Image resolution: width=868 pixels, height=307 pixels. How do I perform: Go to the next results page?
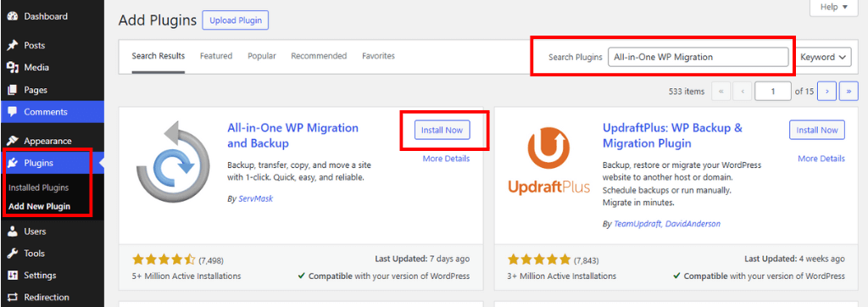click(x=826, y=92)
